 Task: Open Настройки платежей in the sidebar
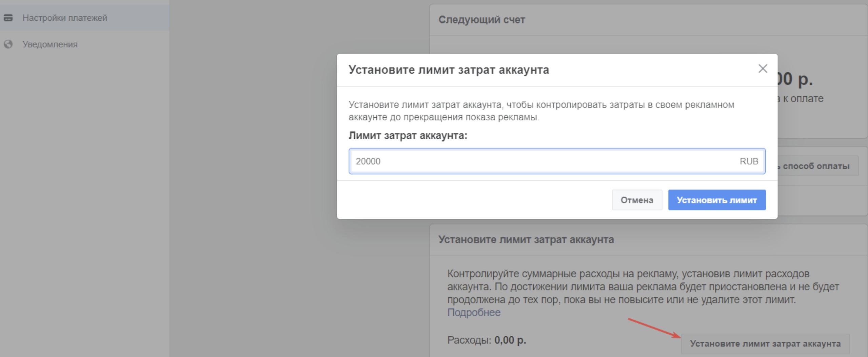(x=64, y=18)
